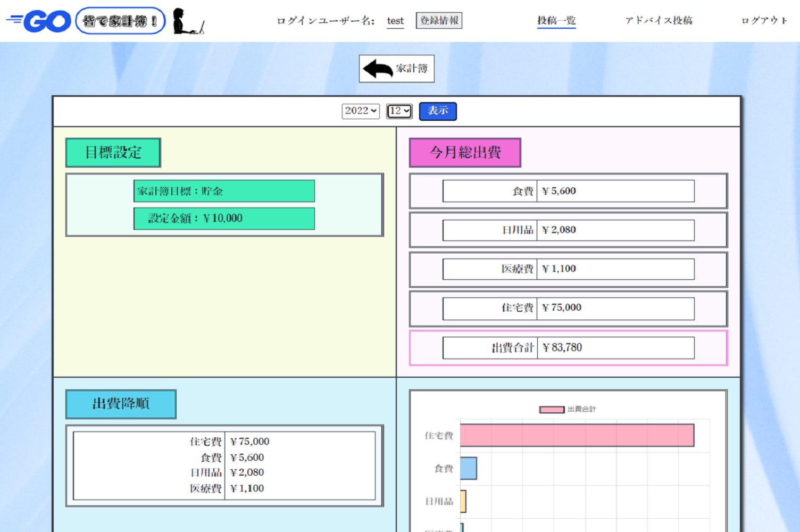Image resolution: width=800 pixels, height=532 pixels.
Task: Click 住宅費 ￥75,000 in the 出費降順 list
Action: coord(229,442)
